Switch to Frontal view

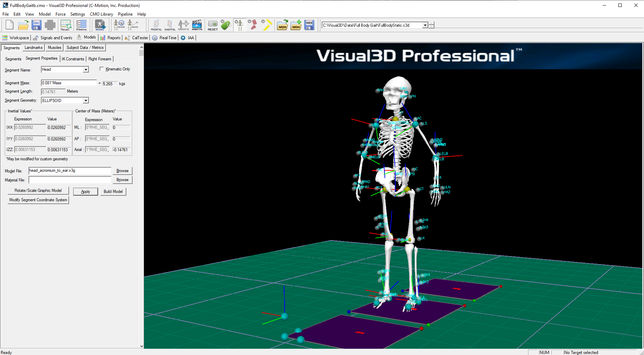point(156,25)
